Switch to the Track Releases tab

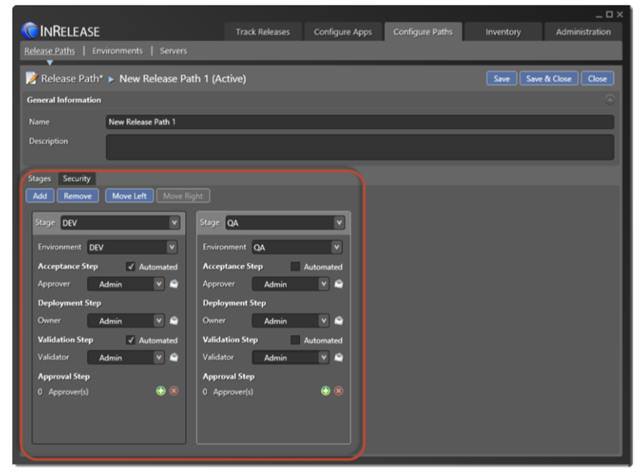coord(263,32)
